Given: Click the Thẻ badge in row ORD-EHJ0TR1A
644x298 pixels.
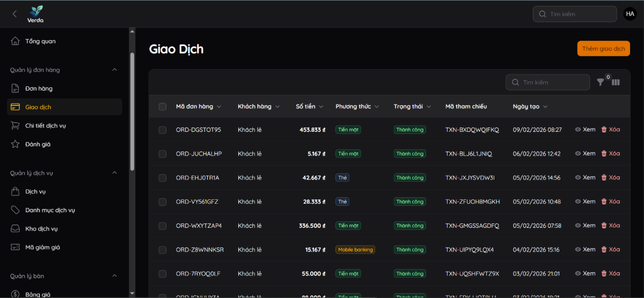Looking at the screenshot, I should (x=342, y=177).
